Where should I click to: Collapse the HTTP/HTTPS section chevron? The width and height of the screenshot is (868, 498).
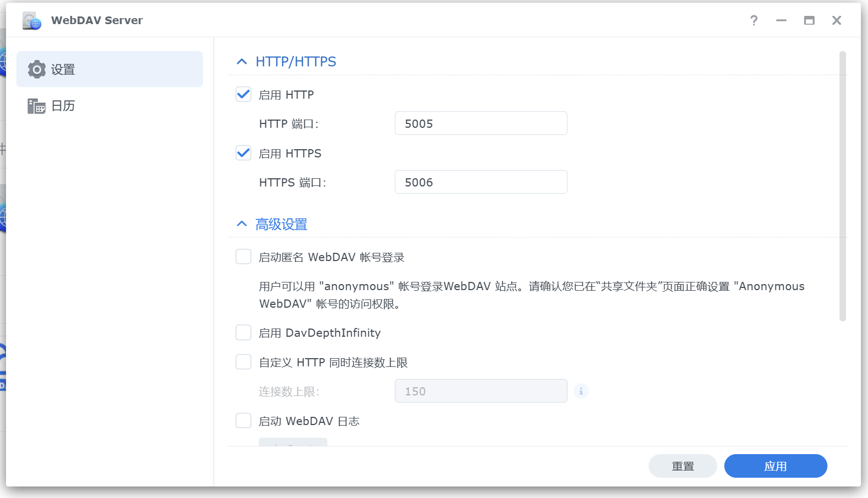pos(242,62)
